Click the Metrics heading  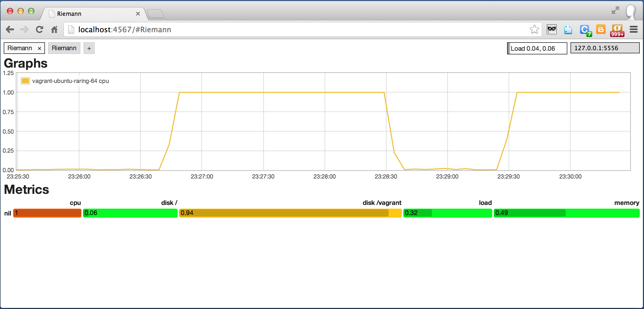point(26,189)
